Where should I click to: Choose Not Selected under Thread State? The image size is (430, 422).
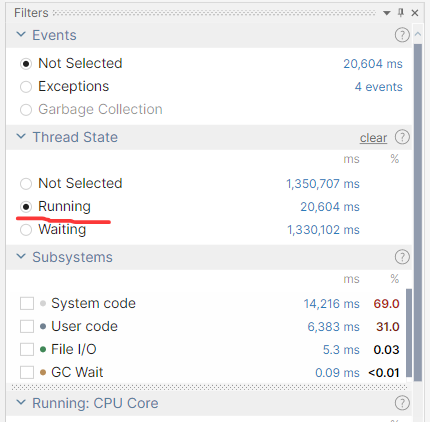[x=26, y=184]
